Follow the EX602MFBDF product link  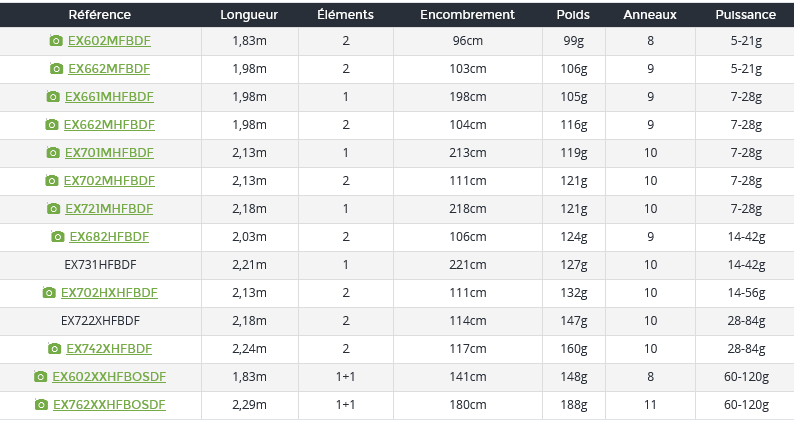pos(109,41)
